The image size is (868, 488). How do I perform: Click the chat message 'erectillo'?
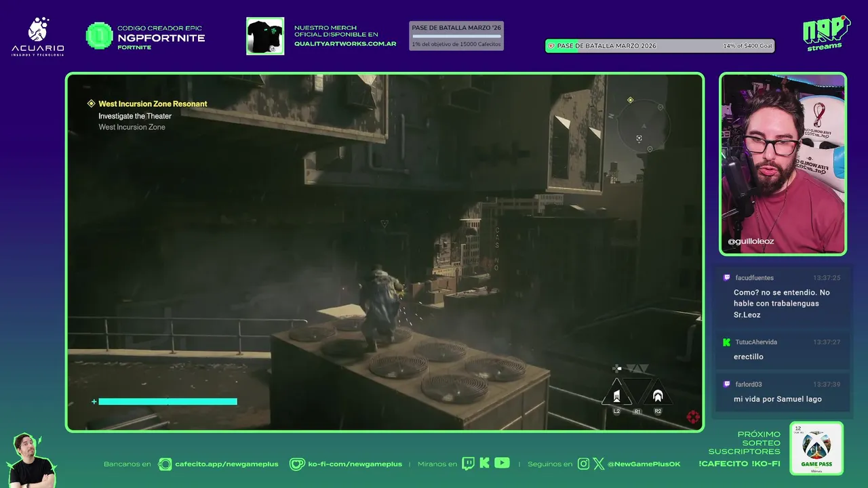(749, 357)
